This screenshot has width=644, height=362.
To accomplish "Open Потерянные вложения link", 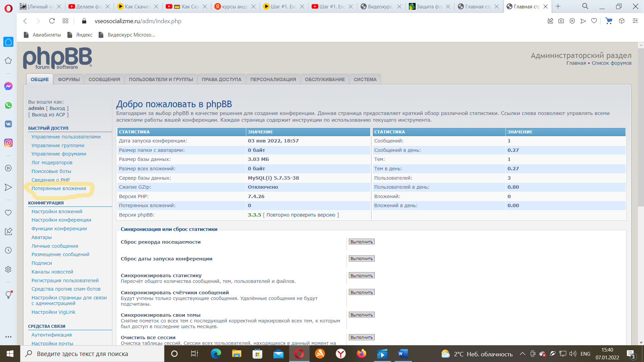I will coord(59,188).
